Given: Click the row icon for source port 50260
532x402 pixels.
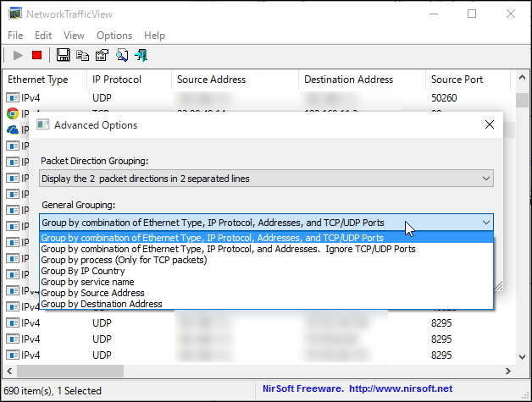Looking at the screenshot, I should [13, 98].
